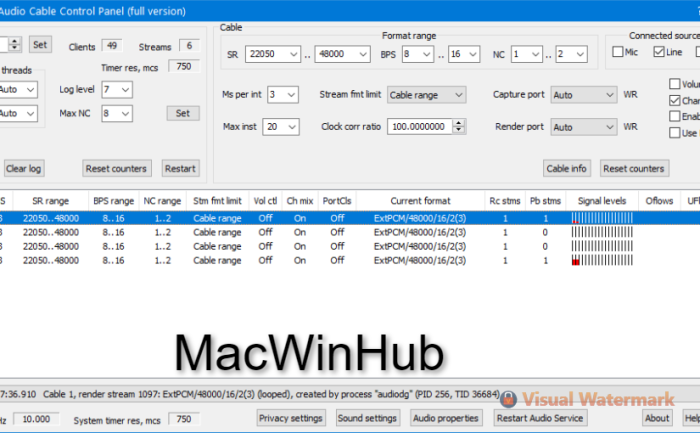
Task: Click the Stm fmt limit column header
Action: [x=217, y=201]
